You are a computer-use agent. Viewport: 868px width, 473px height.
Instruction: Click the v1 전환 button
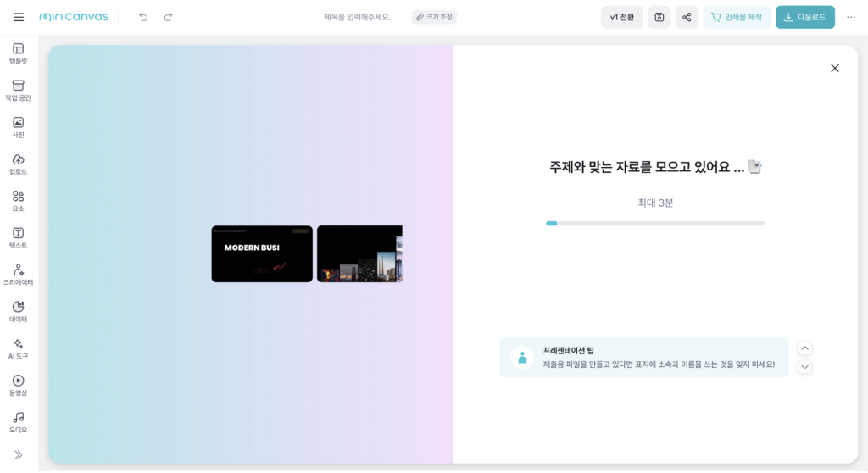(x=622, y=17)
